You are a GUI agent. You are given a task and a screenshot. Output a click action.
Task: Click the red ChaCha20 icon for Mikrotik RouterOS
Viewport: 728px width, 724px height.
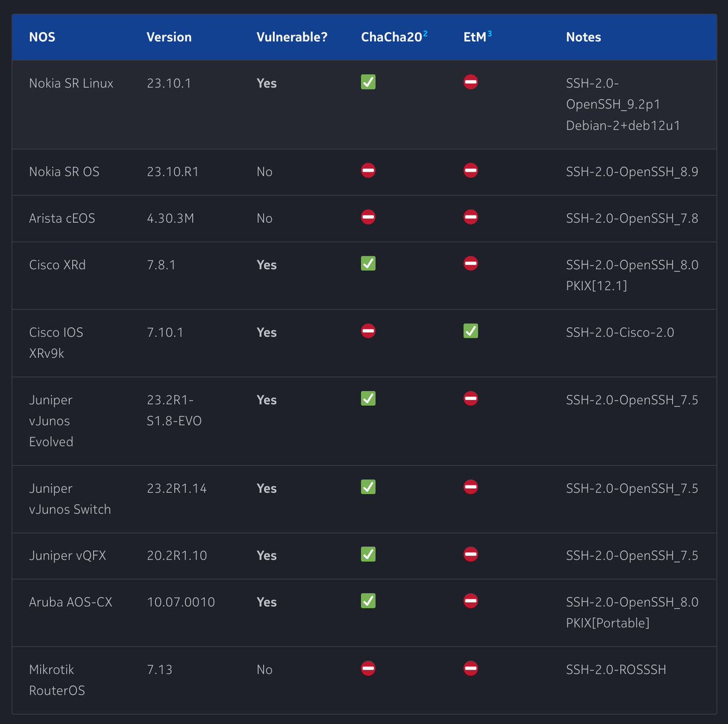click(x=368, y=668)
